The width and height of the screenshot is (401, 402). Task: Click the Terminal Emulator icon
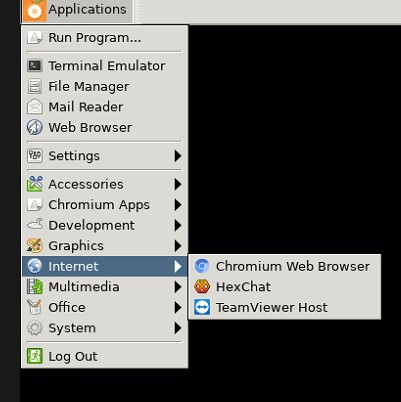pyautogui.click(x=35, y=66)
